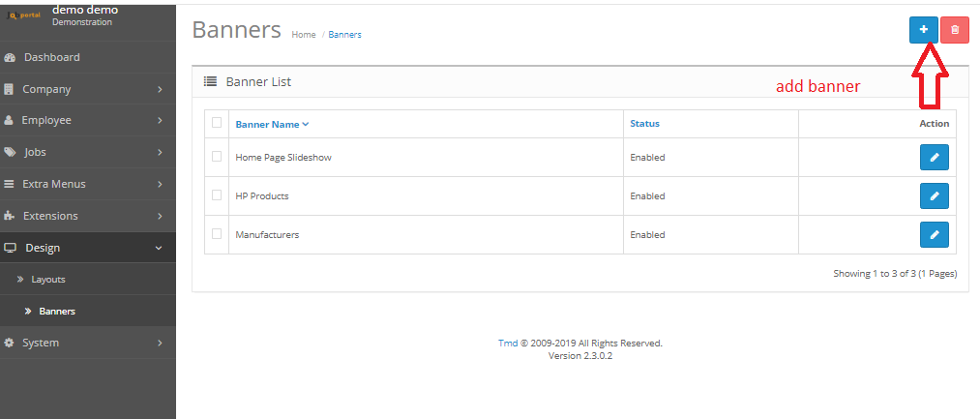Check the Manufacturers row checkbox
The height and width of the screenshot is (419, 980).
click(217, 234)
